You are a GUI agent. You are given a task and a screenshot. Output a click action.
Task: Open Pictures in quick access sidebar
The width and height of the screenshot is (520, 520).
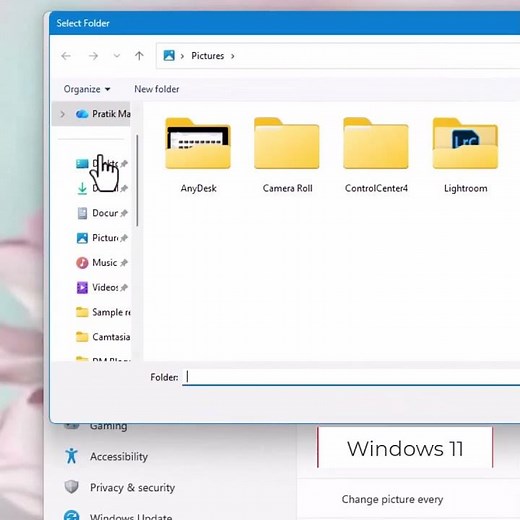pyautogui.click(x=102, y=238)
